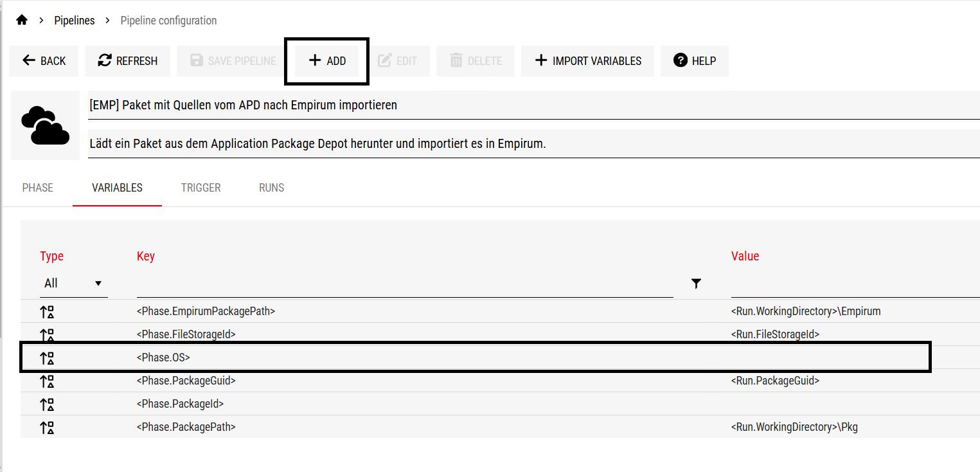Click type icon of Phase.PackageGuid row
The height and width of the screenshot is (472, 980).
pyautogui.click(x=47, y=381)
